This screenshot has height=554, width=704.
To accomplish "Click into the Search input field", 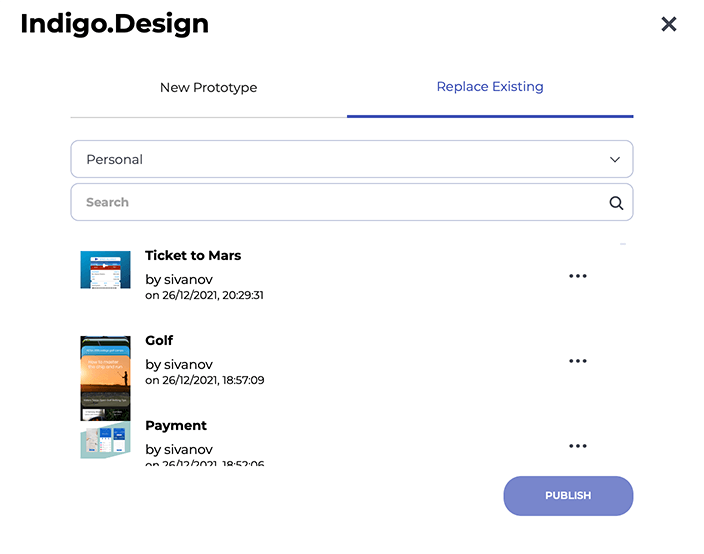I will pyautogui.click(x=352, y=202).
